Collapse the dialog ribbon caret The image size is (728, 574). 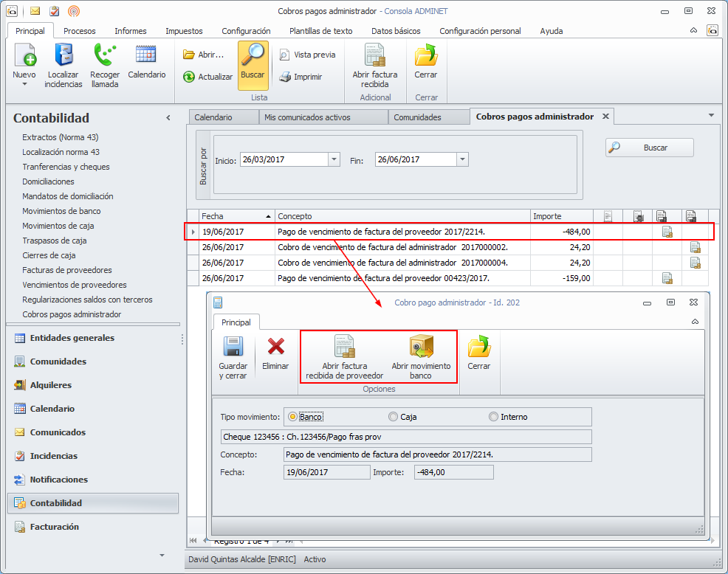pos(695,322)
